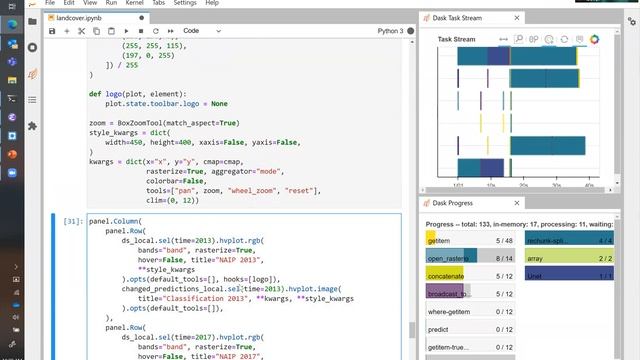Open the cell type Code dropdown

(202, 31)
